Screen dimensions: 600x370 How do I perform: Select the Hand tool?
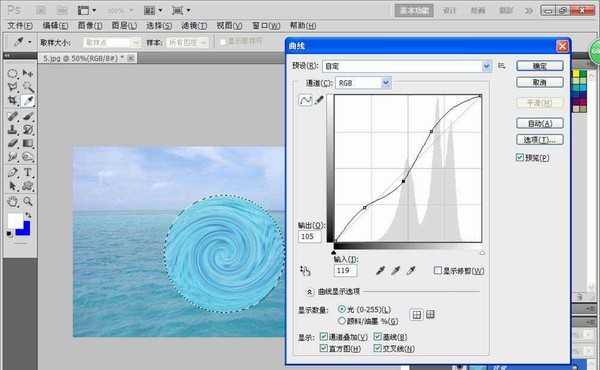[x=13, y=201]
